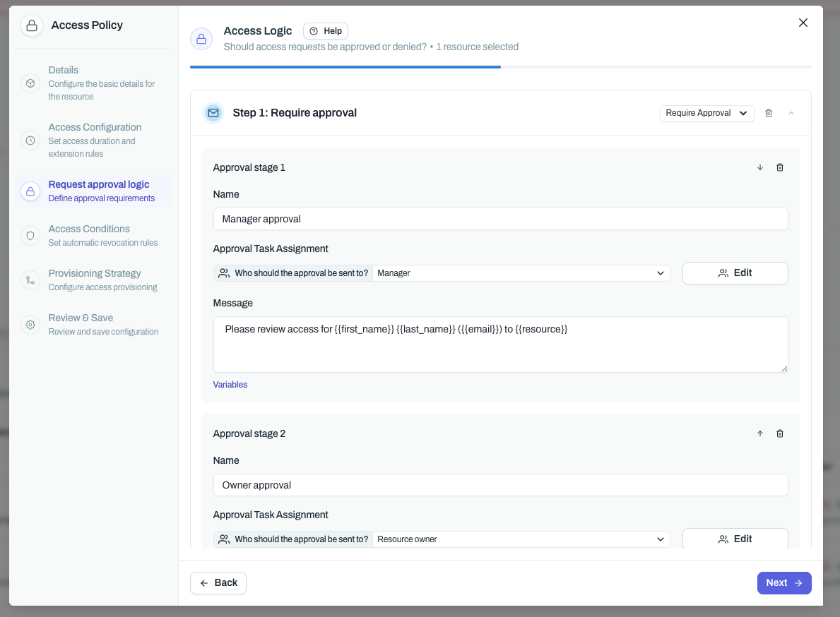The image size is (840, 617).
Task: Switch to Access Configuration step
Action: click(x=95, y=128)
